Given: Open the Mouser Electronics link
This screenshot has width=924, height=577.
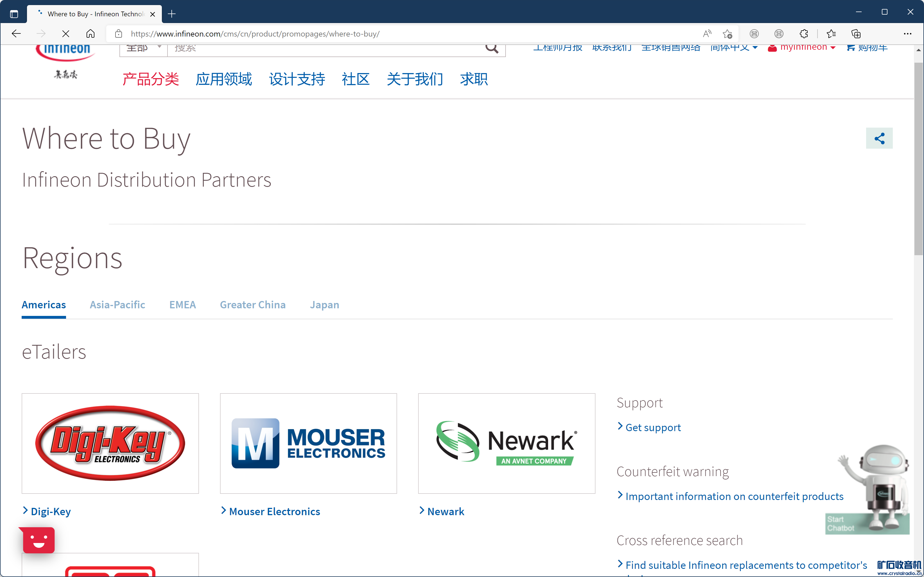Looking at the screenshot, I should tap(274, 511).
